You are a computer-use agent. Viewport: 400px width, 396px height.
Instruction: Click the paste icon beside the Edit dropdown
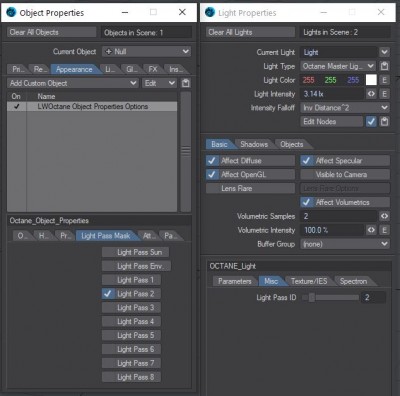coord(186,83)
